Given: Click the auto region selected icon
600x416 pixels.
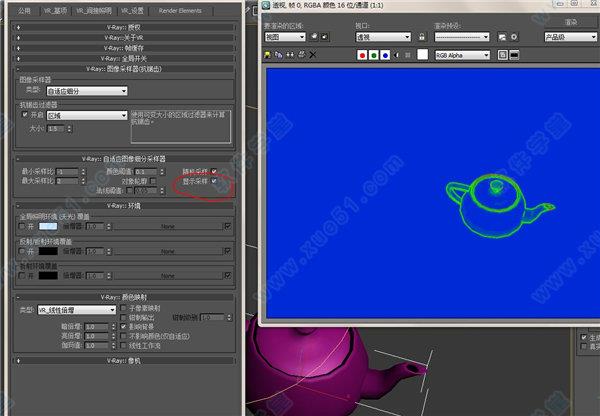Looking at the screenshot, I should [x=324, y=37].
